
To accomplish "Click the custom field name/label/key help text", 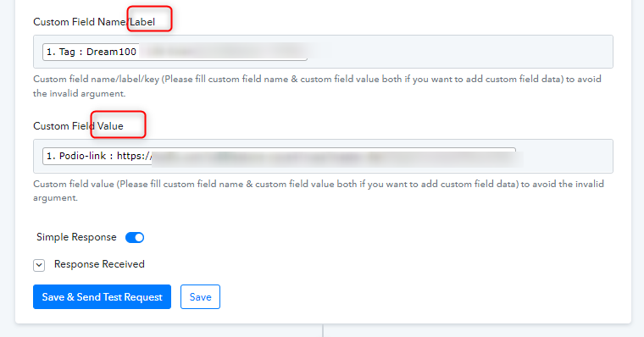I will point(317,86).
